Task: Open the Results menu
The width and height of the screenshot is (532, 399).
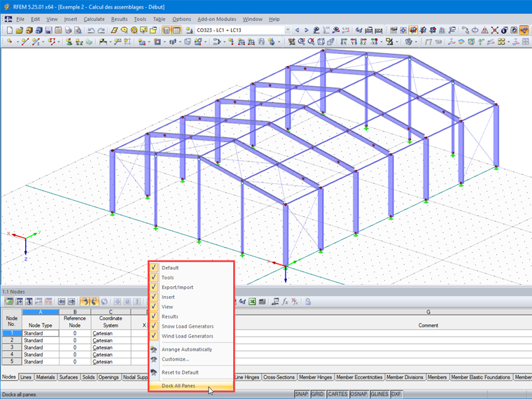Action: click(x=119, y=20)
